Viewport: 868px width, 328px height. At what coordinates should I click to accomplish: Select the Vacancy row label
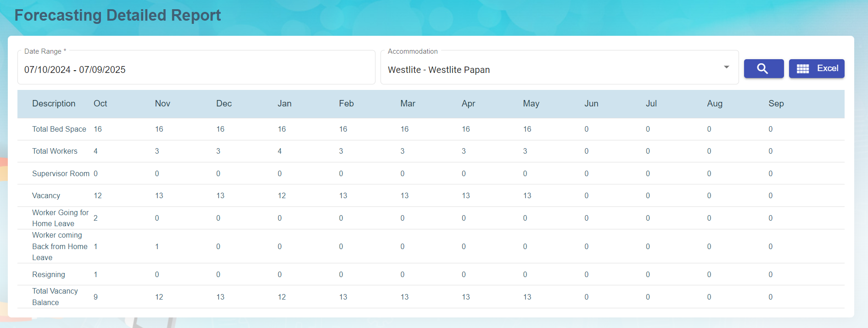pos(46,196)
